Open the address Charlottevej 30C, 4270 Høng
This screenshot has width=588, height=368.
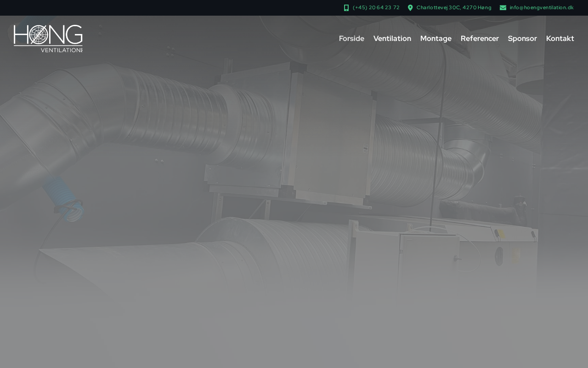(454, 8)
